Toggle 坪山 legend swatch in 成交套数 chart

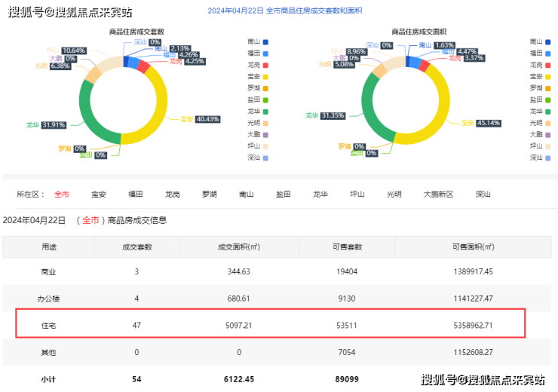point(265,146)
